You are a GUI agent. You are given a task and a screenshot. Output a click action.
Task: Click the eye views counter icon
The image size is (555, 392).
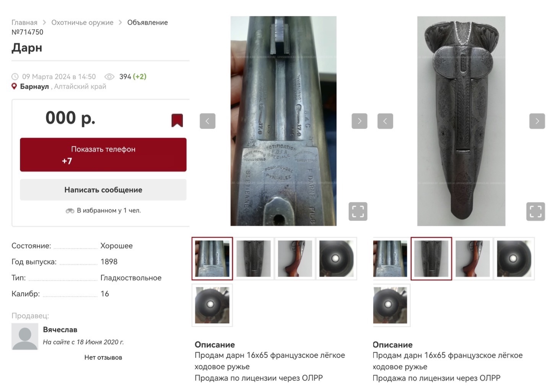pyautogui.click(x=109, y=76)
